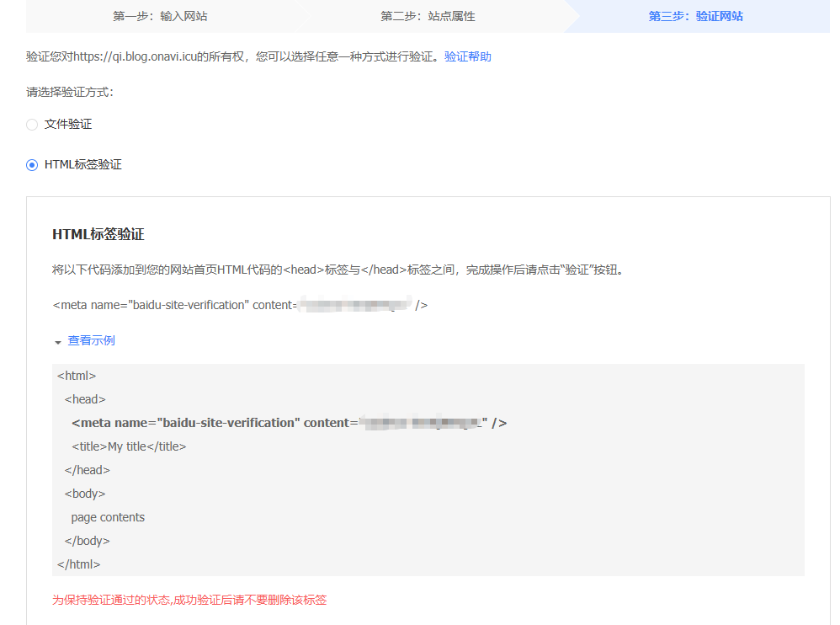
Task: Click the opening <body> example line
Action: click(85, 494)
